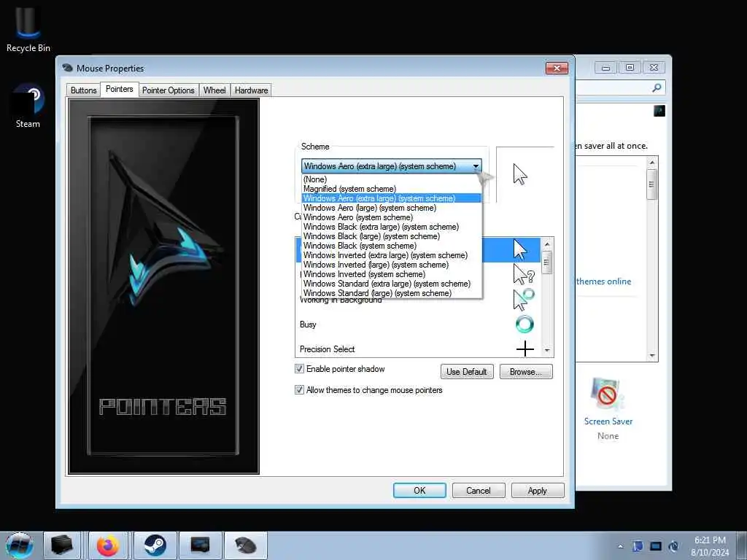Choose Windows Standard (large) scheme
The width and height of the screenshot is (747, 560).
392,293
